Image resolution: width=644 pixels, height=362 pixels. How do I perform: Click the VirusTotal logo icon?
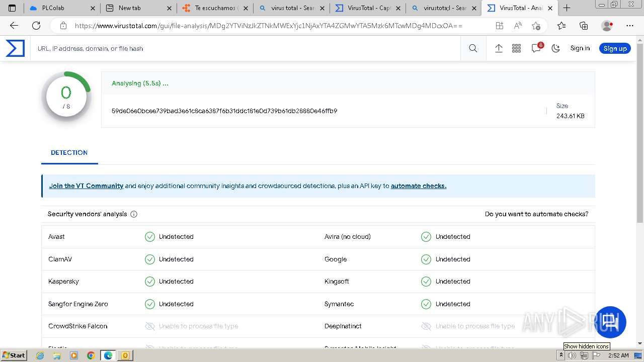tap(15, 48)
